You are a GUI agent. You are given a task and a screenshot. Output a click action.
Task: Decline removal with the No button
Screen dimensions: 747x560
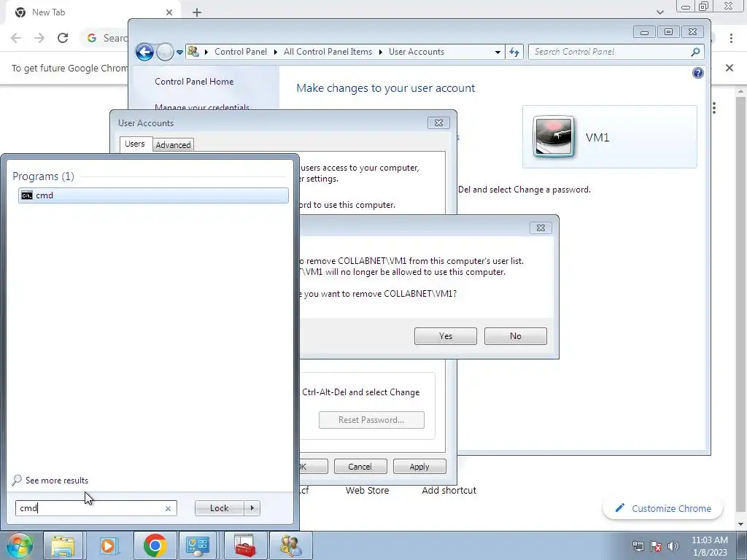coord(516,336)
